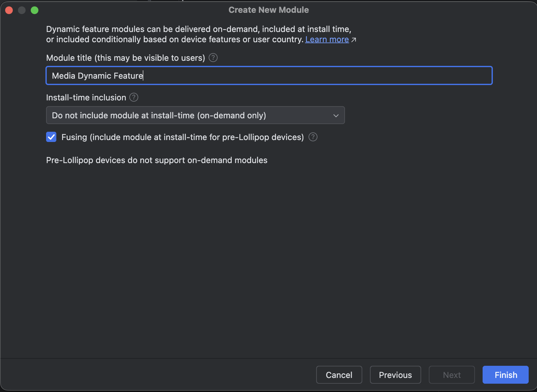The image size is (537, 392).
Task: Click Finish to create the module
Action: 505,375
